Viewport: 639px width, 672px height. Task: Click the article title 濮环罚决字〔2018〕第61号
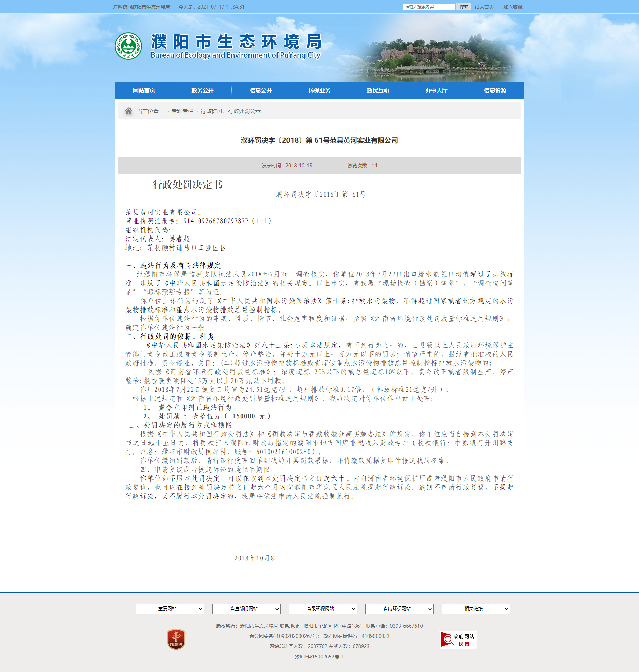pos(319,140)
